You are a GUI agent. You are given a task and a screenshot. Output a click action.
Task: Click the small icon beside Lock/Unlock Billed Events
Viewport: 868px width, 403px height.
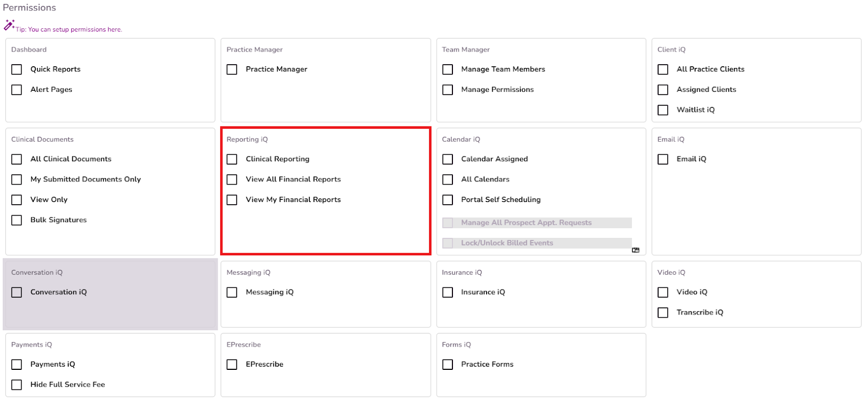[635, 250]
